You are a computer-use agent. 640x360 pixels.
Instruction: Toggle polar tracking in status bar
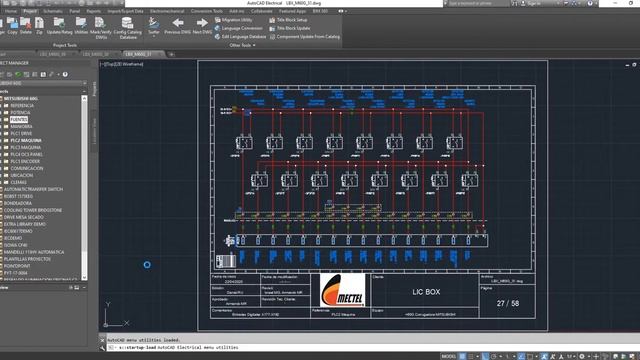(x=494, y=356)
